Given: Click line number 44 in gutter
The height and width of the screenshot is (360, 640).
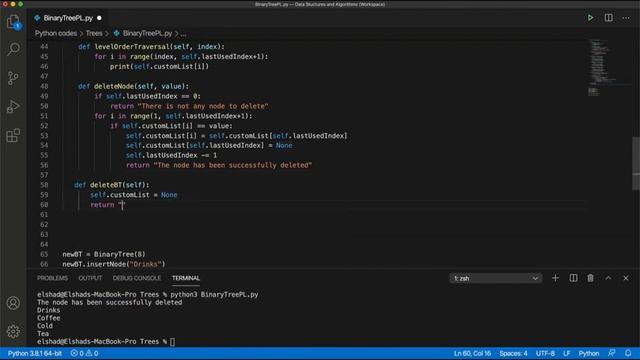Looking at the screenshot, I should coord(44,47).
